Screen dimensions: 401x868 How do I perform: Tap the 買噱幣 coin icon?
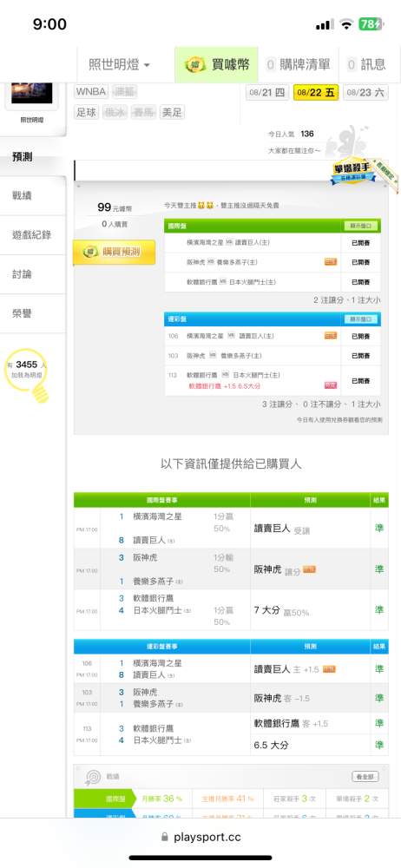pos(196,65)
